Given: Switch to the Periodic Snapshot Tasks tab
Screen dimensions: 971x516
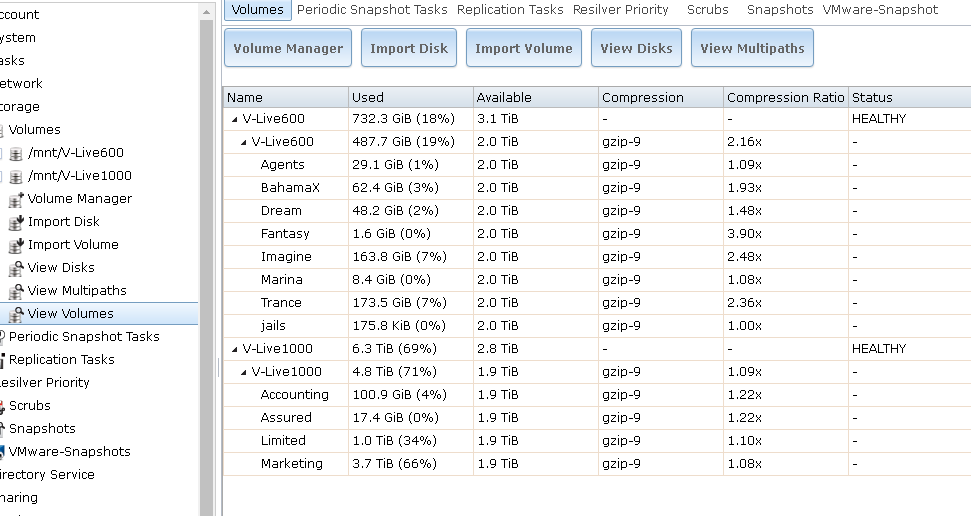Looking at the screenshot, I should [372, 9].
